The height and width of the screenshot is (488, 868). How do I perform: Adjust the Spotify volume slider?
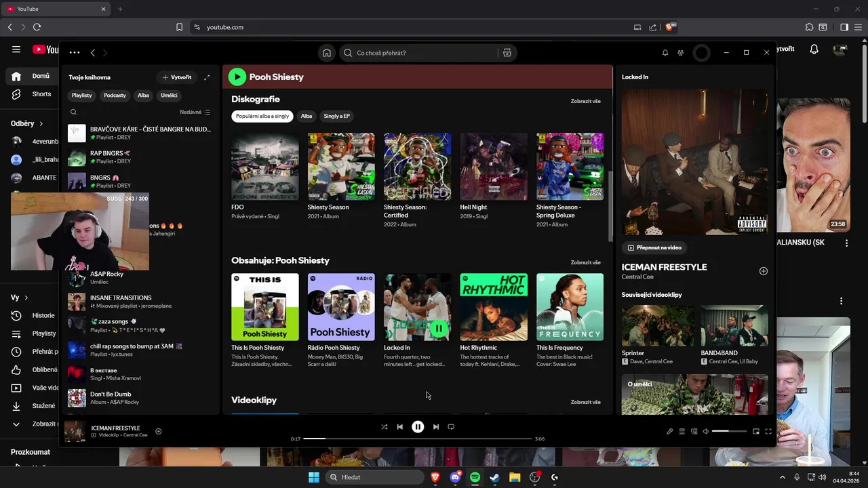click(x=729, y=431)
